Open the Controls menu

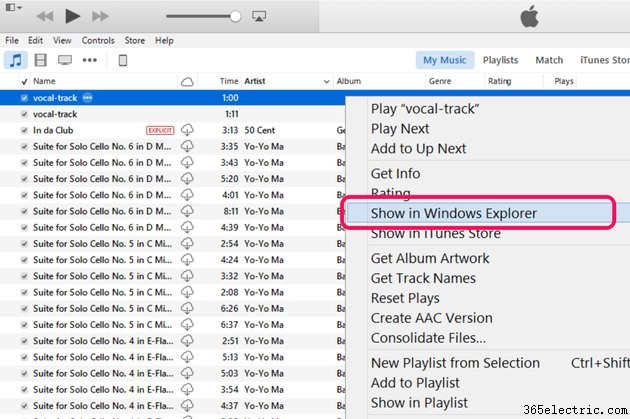pos(98,41)
